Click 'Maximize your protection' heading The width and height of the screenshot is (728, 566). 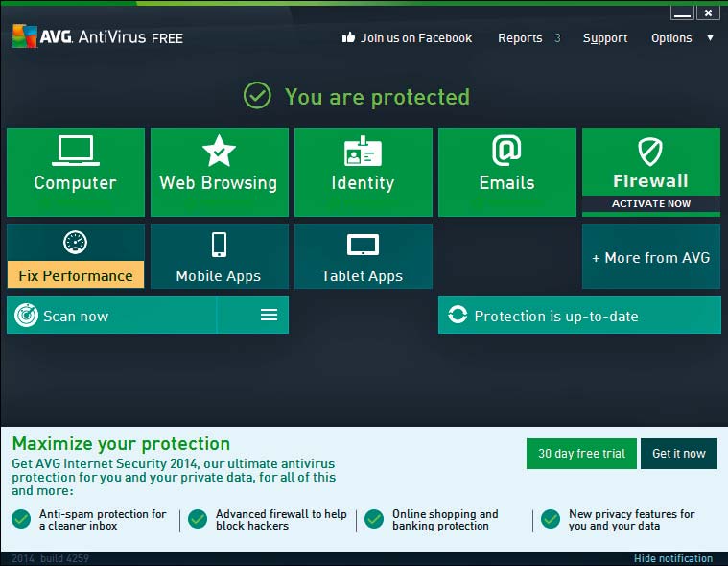click(x=121, y=444)
